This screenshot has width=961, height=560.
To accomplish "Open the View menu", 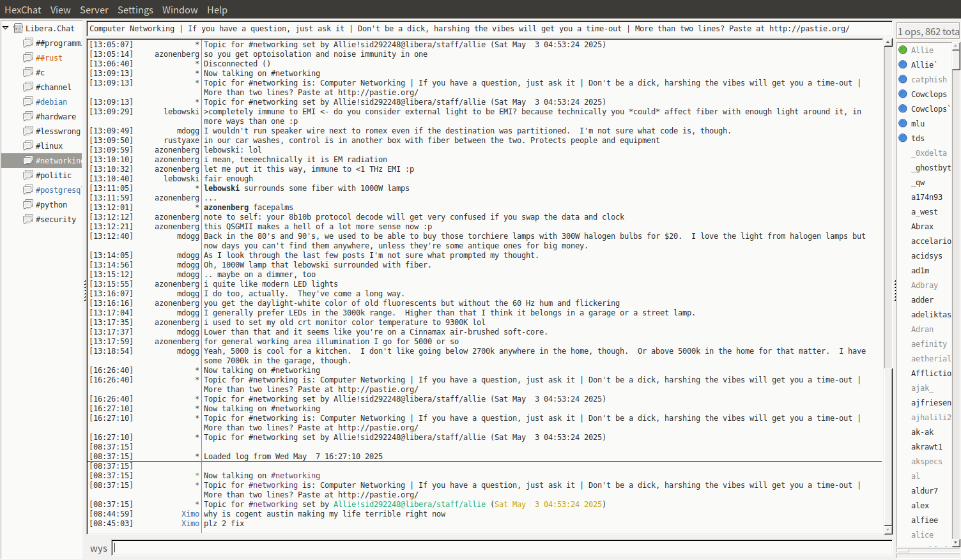I will click(61, 10).
